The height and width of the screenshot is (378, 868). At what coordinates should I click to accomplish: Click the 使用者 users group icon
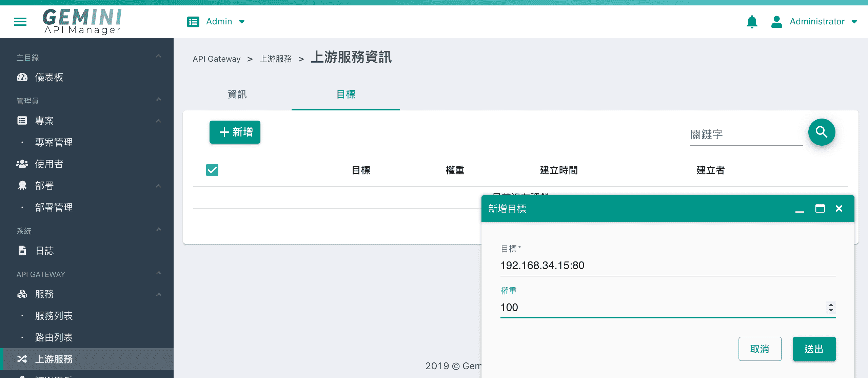pyautogui.click(x=22, y=164)
